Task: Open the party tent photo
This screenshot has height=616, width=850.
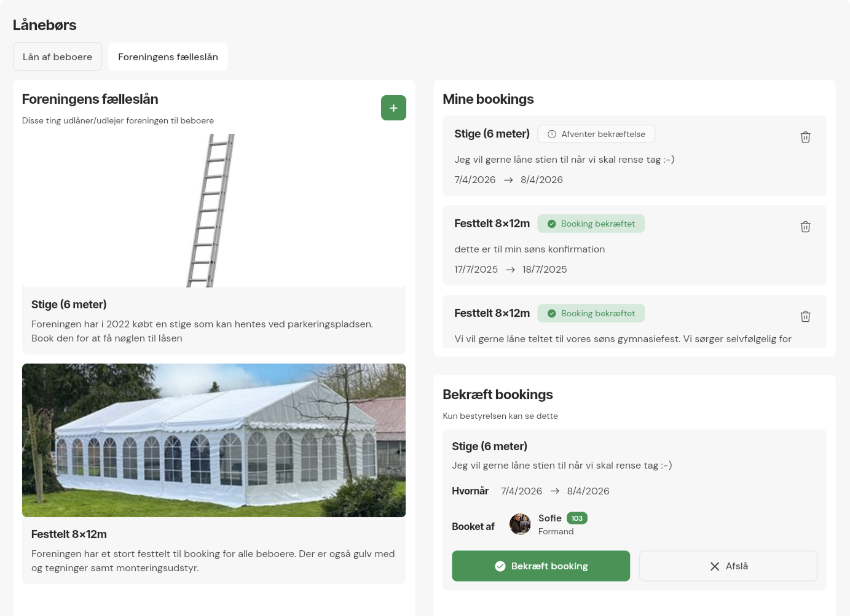Action: click(214, 440)
